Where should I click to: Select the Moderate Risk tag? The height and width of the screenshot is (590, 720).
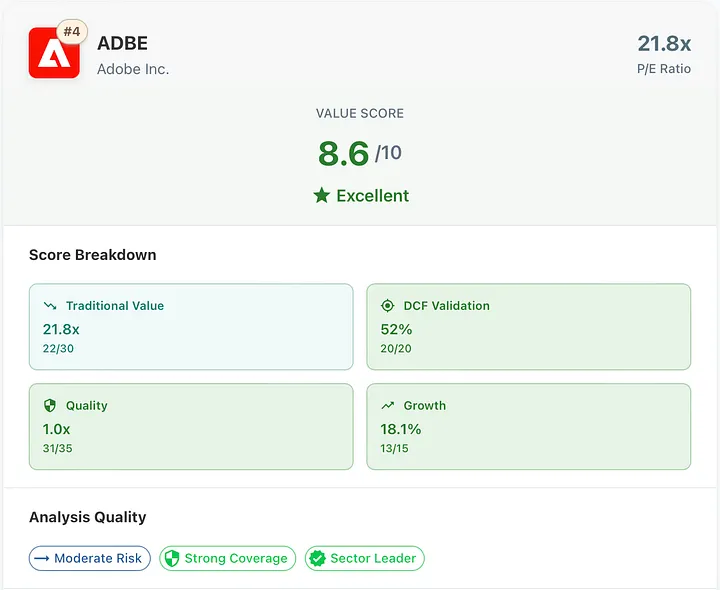tap(90, 558)
